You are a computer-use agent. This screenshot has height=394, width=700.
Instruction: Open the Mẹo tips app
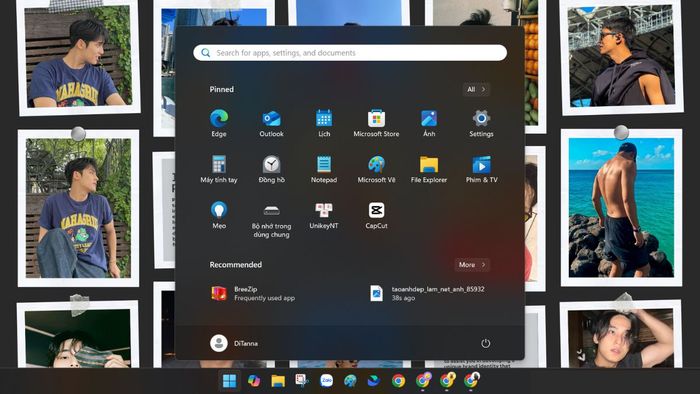[219, 215]
